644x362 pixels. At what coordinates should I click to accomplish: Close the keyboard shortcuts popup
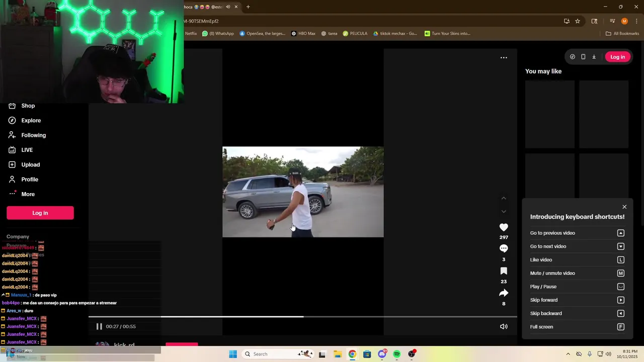624,207
